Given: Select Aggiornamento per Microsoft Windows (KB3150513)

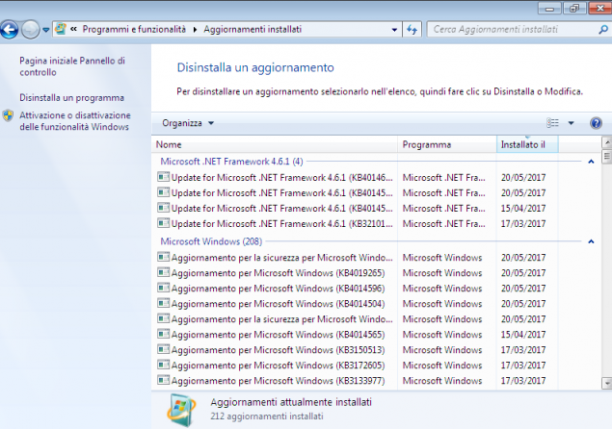Looking at the screenshot, I should (x=357, y=350).
